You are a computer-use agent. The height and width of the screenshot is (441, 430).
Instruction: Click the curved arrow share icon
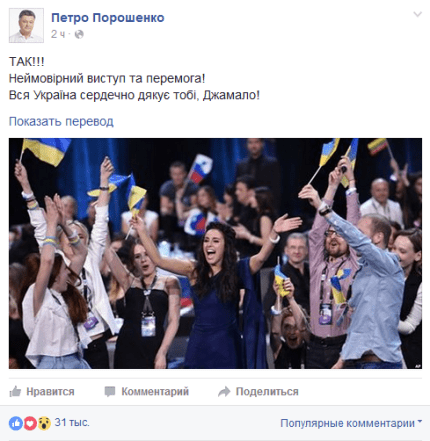[224, 391]
